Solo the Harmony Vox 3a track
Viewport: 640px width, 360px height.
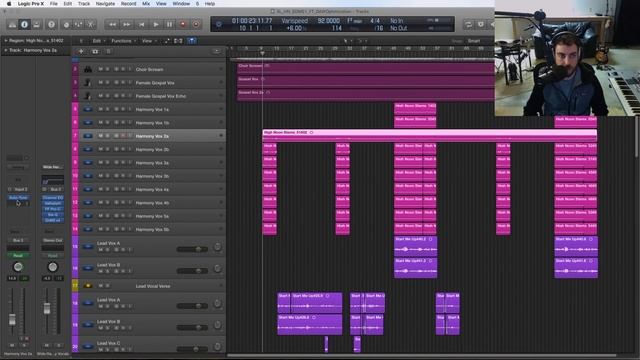coord(108,163)
